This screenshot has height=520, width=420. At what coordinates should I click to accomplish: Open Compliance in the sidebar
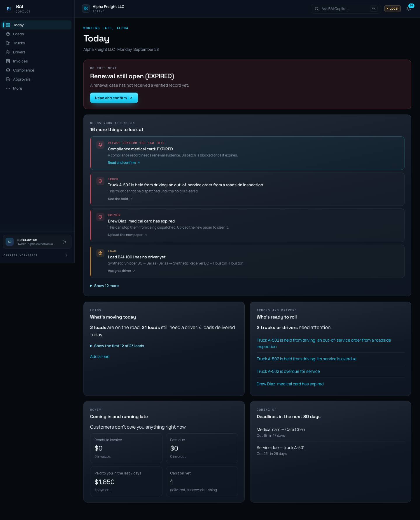coord(36,70)
